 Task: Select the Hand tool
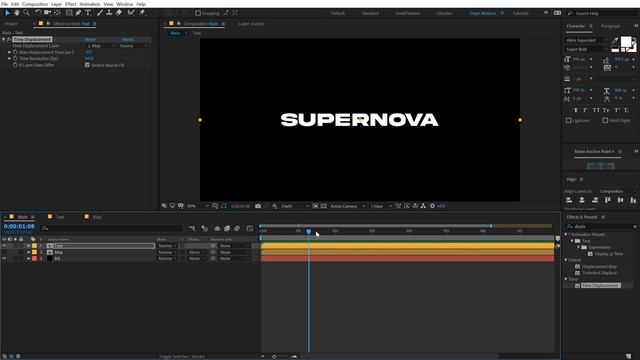tap(17, 13)
